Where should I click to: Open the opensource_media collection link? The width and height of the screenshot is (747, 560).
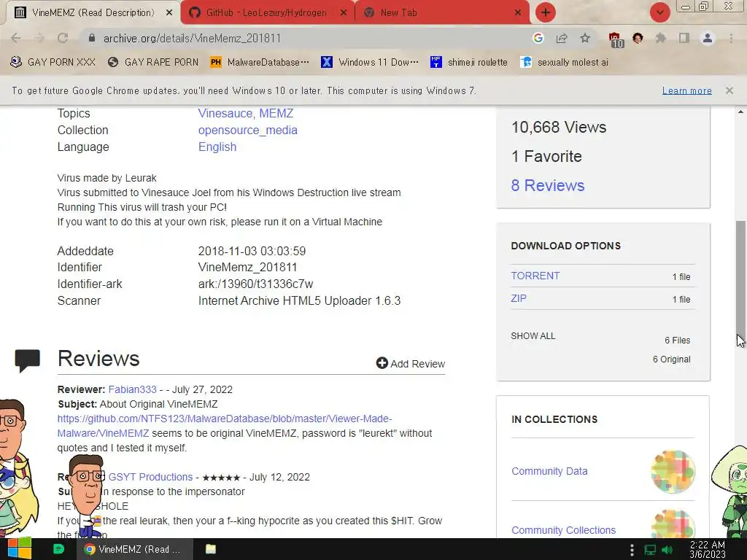248,130
